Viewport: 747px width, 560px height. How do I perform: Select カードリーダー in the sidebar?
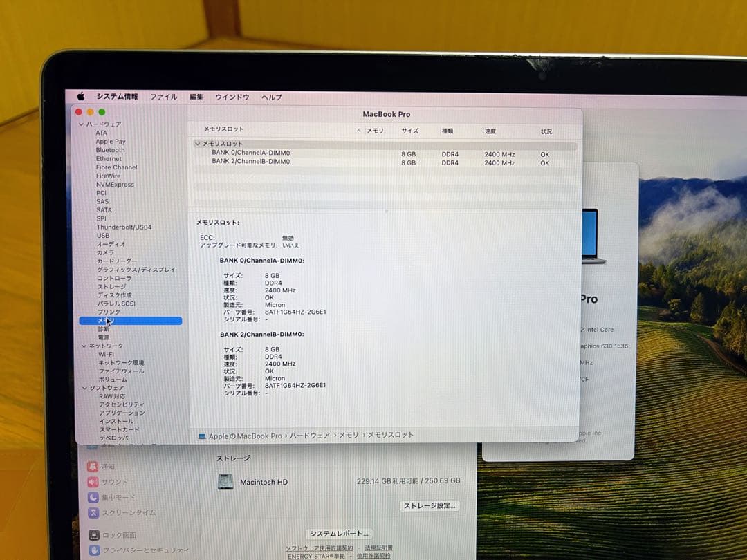(x=117, y=261)
